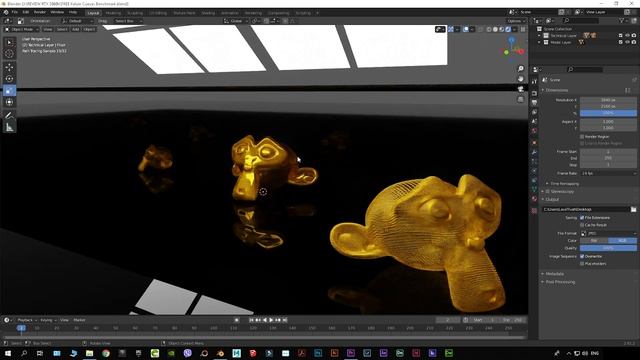The image size is (640, 360).
Task: Open the Render properties tab
Action: point(534,93)
